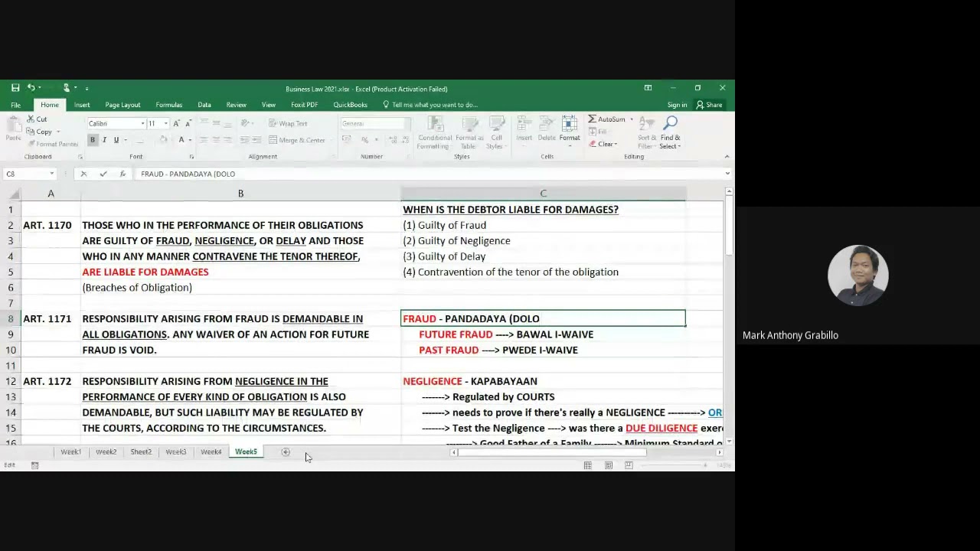Image resolution: width=980 pixels, height=551 pixels.
Task: Open the Foxit PDF ribbon tab
Action: 304,105
